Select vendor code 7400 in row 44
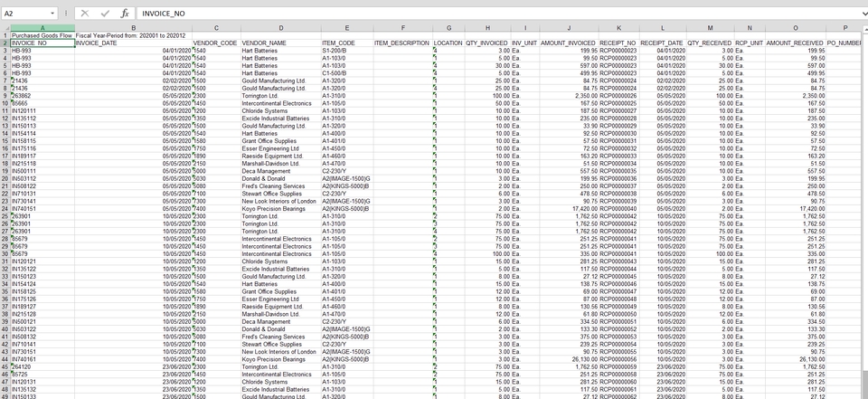 coord(216,359)
